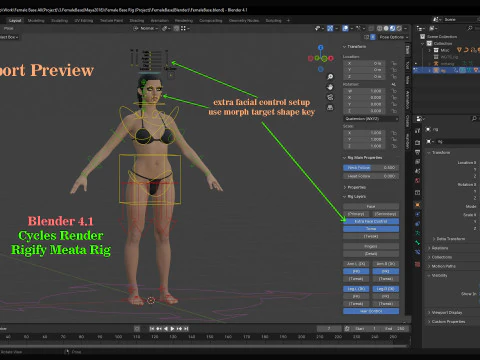The width and height of the screenshot is (480, 360).
Task: Click End frame field in timeline
Action: coord(395,329)
